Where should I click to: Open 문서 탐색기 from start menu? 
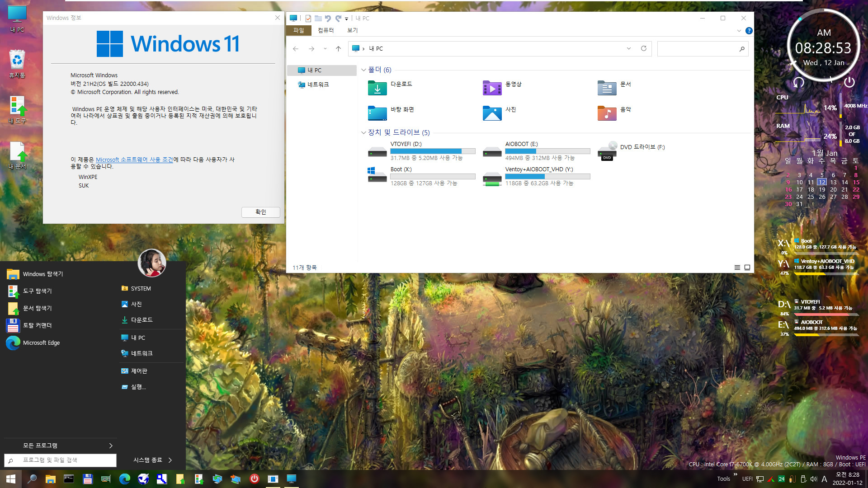(30, 308)
